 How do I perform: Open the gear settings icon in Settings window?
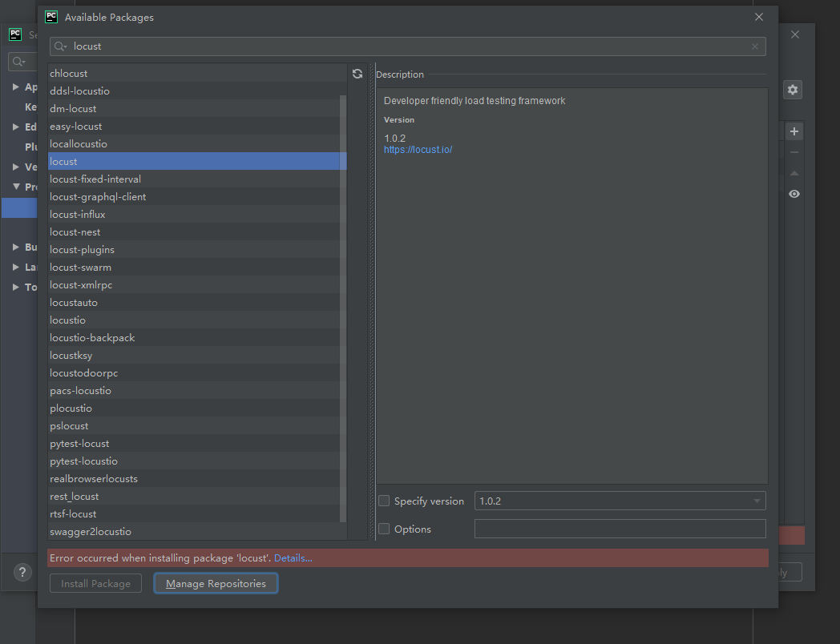[x=793, y=90]
